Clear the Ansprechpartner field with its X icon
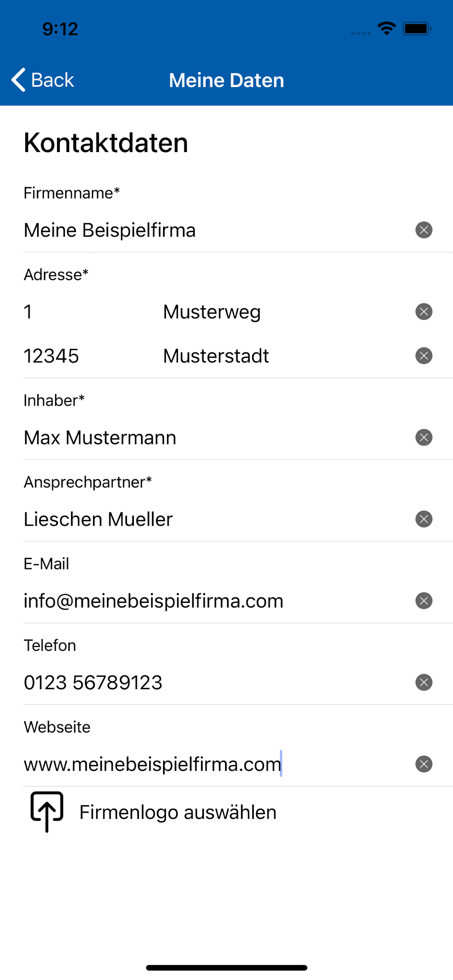The height and width of the screenshot is (980, 453). pos(424,519)
